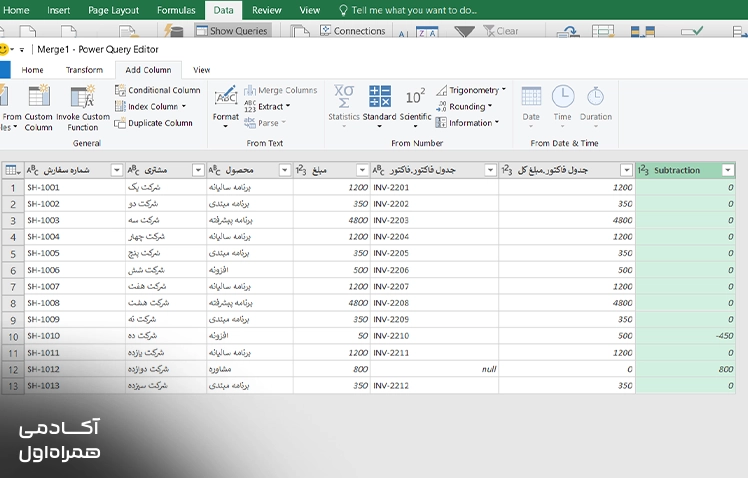
Task: Open the Parse dropdown
Action: tap(265, 123)
